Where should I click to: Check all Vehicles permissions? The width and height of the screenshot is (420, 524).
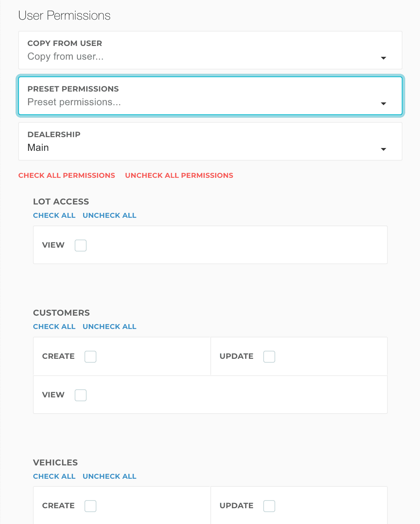54,476
